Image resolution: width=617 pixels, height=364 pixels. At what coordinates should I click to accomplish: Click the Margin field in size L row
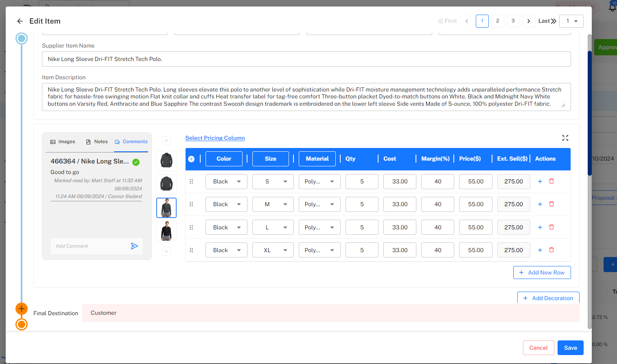pos(438,228)
